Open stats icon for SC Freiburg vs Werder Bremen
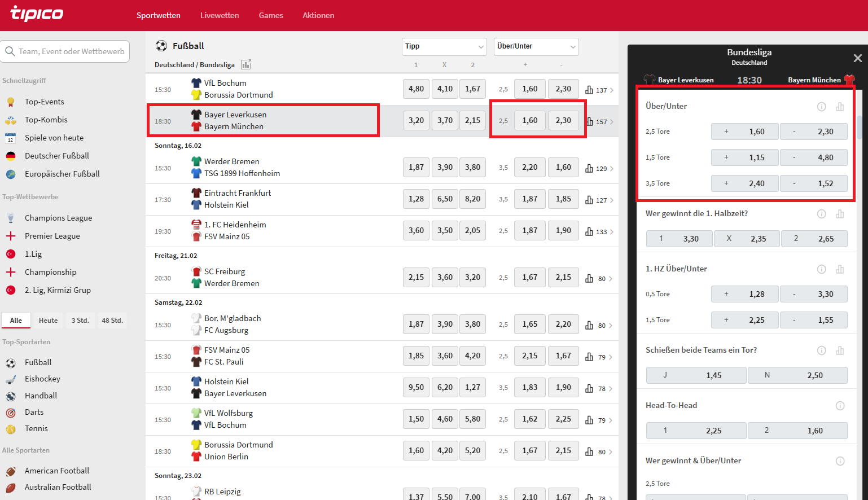Viewport: 868px width, 500px height. (x=589, y=278)
